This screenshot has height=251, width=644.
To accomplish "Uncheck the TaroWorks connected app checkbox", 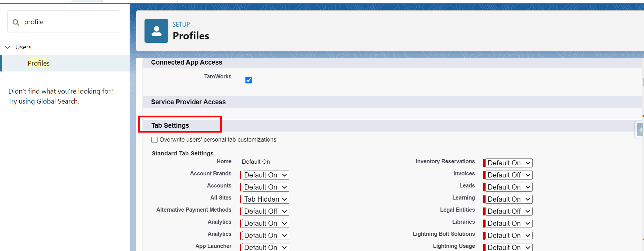I will pos(249,80).
